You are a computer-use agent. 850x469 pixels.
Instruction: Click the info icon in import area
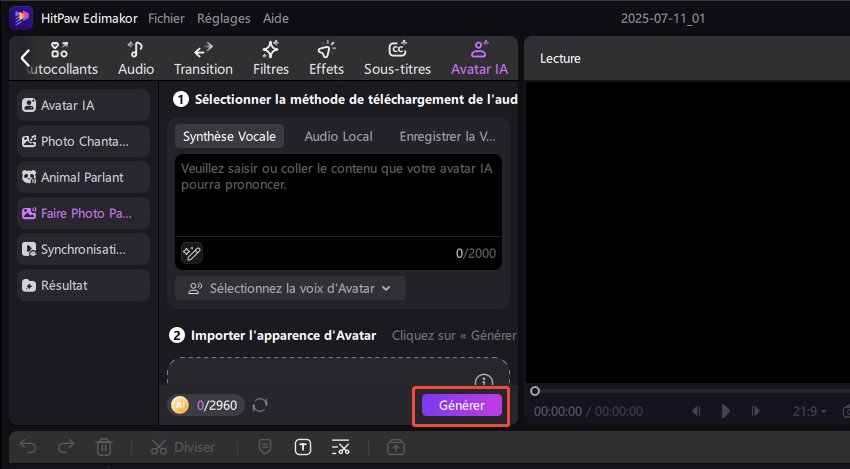point(484,380)
